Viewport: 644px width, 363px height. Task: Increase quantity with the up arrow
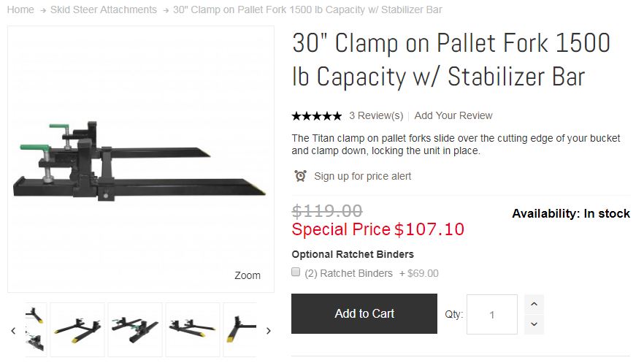534,305
